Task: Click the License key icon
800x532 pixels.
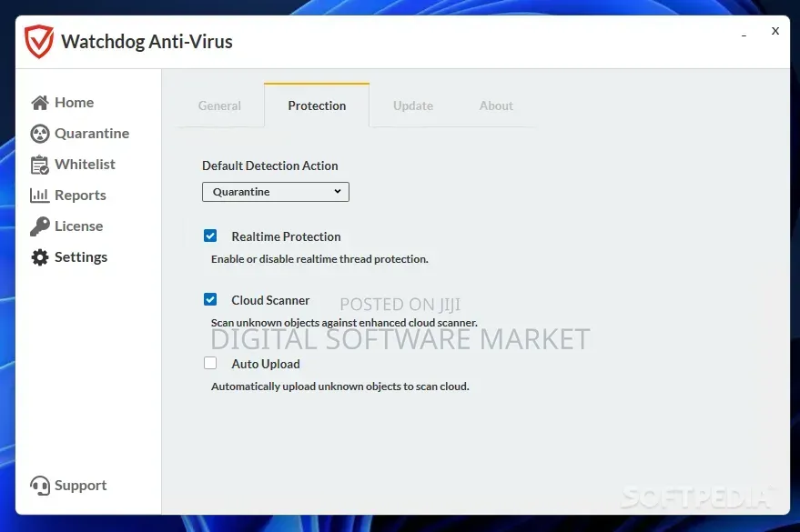Action: coord(40,226)
